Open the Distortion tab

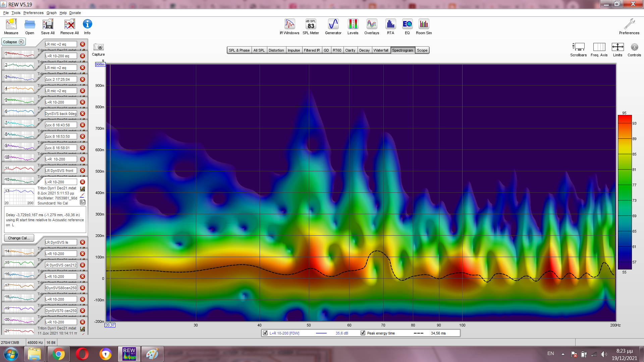click(276, 50)
